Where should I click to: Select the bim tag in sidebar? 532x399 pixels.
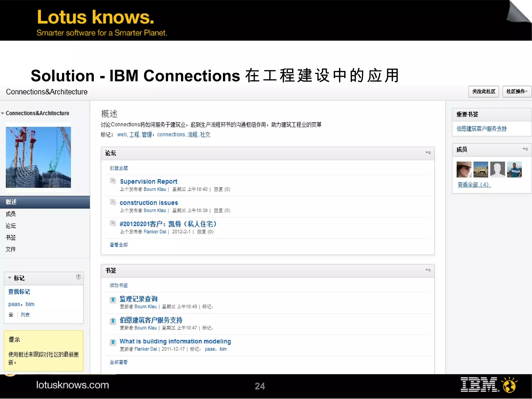pos(30,304)
